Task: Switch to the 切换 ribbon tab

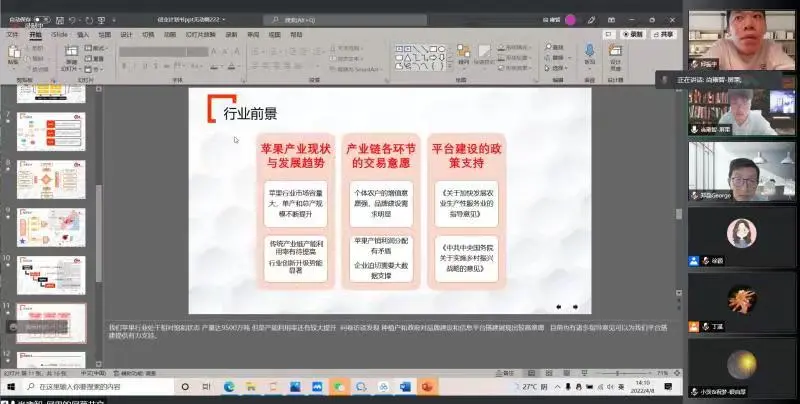Action: tap(148, 34)
